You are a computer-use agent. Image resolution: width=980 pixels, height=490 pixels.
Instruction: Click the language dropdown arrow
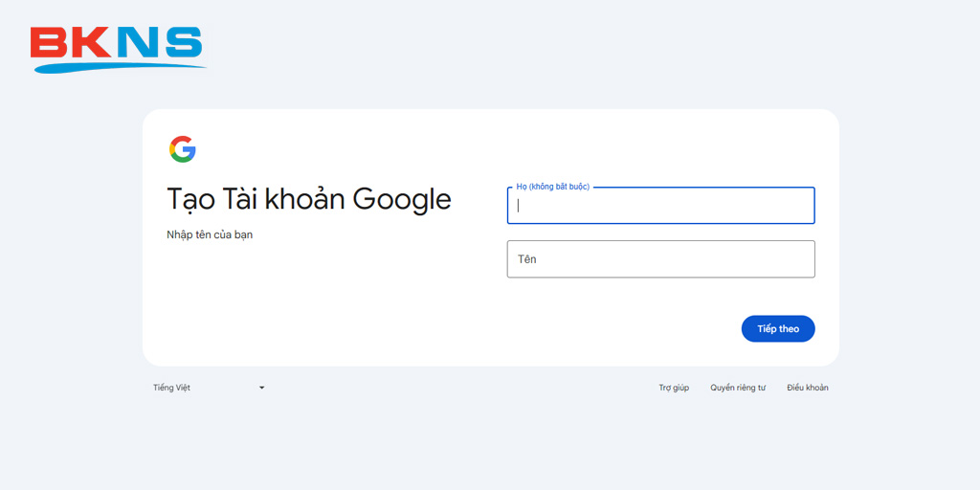tap(261, 388)
